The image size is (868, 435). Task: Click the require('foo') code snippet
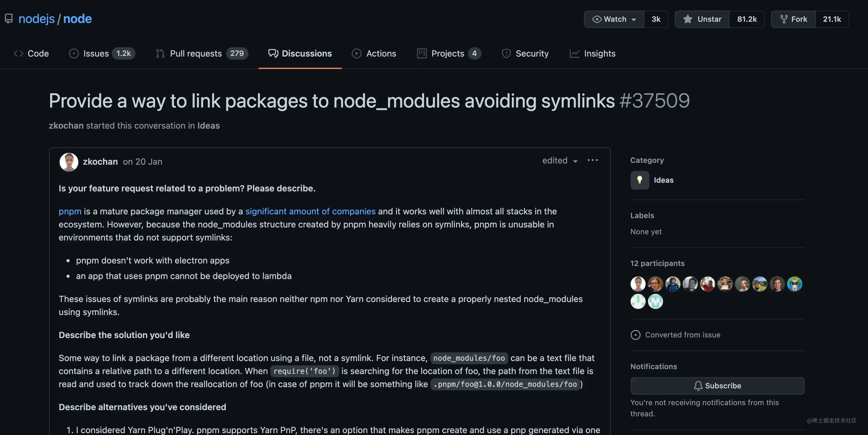point(304,371)
